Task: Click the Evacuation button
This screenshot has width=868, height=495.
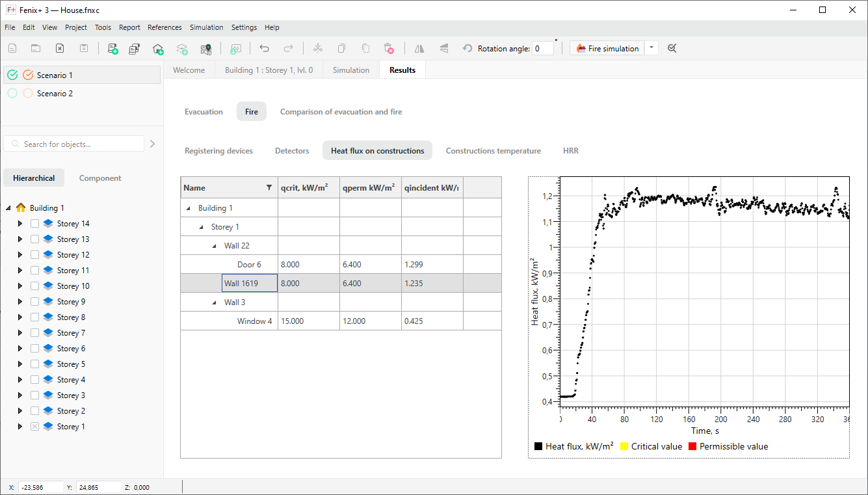Action: point(204,111)
